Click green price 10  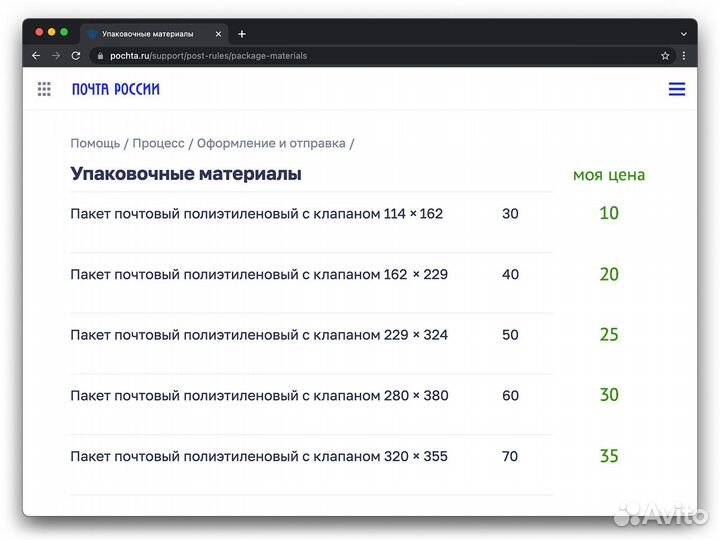coord(609,213)
